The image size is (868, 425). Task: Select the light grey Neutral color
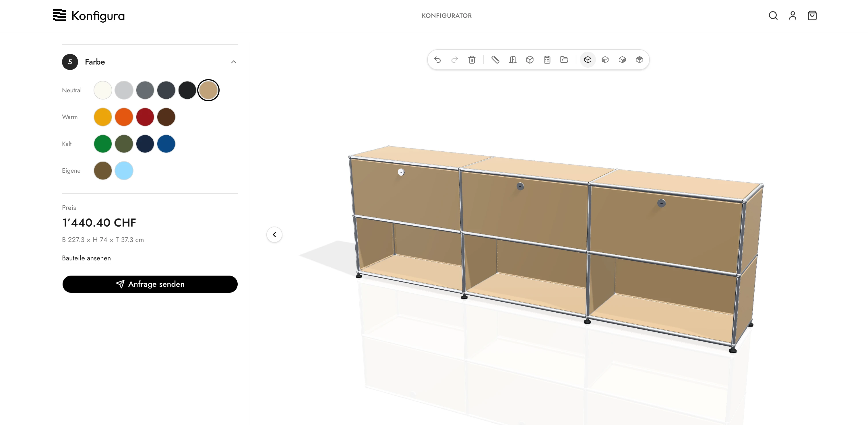(x=124, y=90)
